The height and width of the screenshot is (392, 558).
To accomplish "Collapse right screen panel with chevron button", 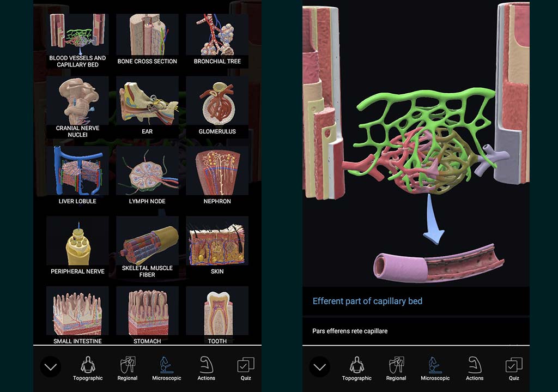I will click(319, 367).
